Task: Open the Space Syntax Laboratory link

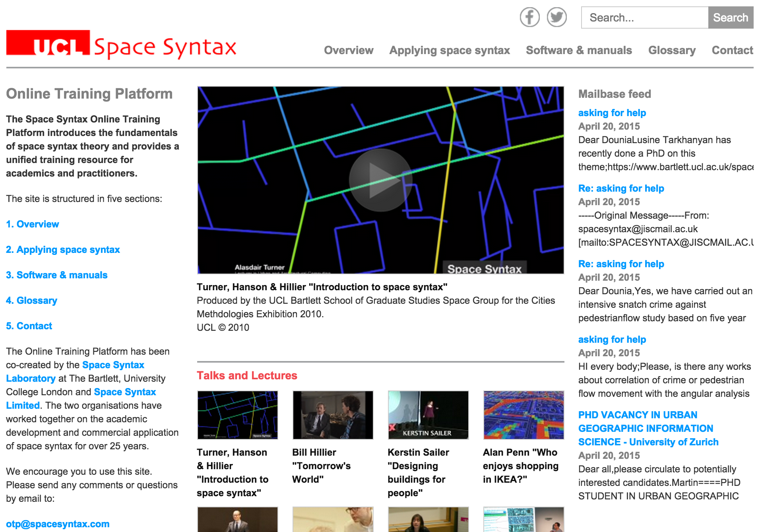Action: [113, 365]
